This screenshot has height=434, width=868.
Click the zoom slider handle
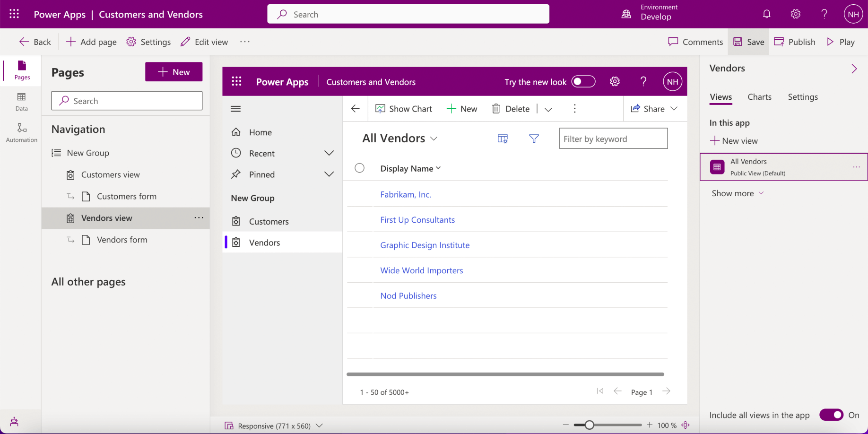click(x=589, y=425)
